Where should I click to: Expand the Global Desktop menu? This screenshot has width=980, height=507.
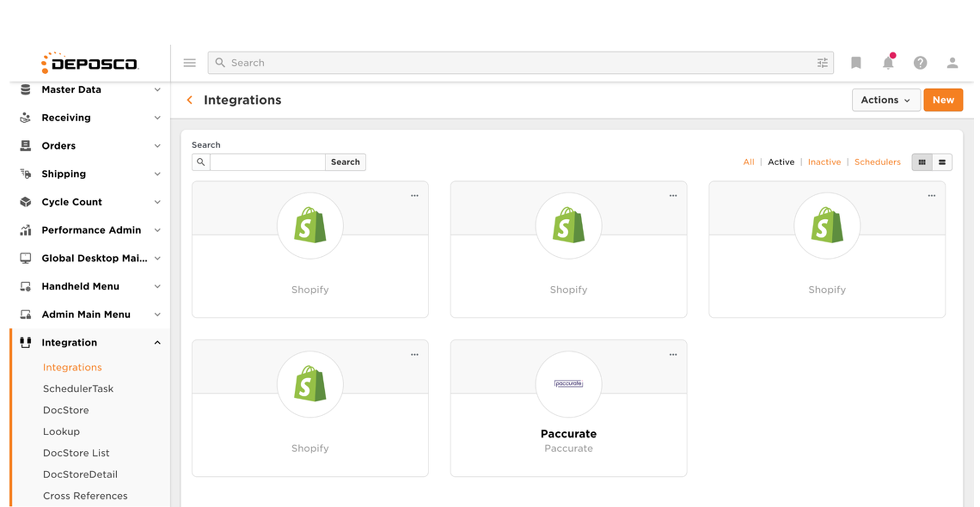[x=157, y=258]
